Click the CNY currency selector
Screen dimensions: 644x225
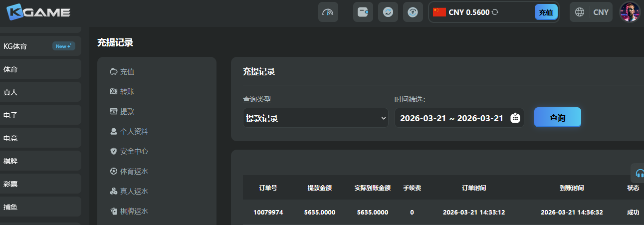click(601, 12)
